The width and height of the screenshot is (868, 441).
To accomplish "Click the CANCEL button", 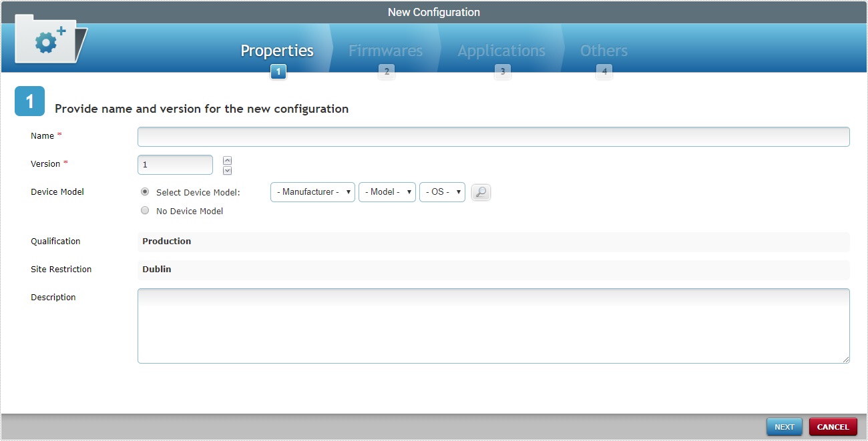I will [x=833, y=426].
